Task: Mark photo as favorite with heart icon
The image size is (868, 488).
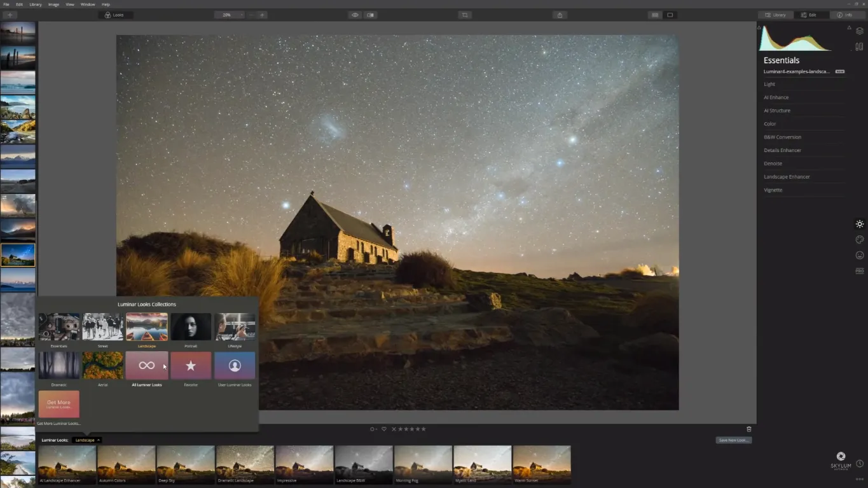Action: pyautogui.click(x=383, y=429)
